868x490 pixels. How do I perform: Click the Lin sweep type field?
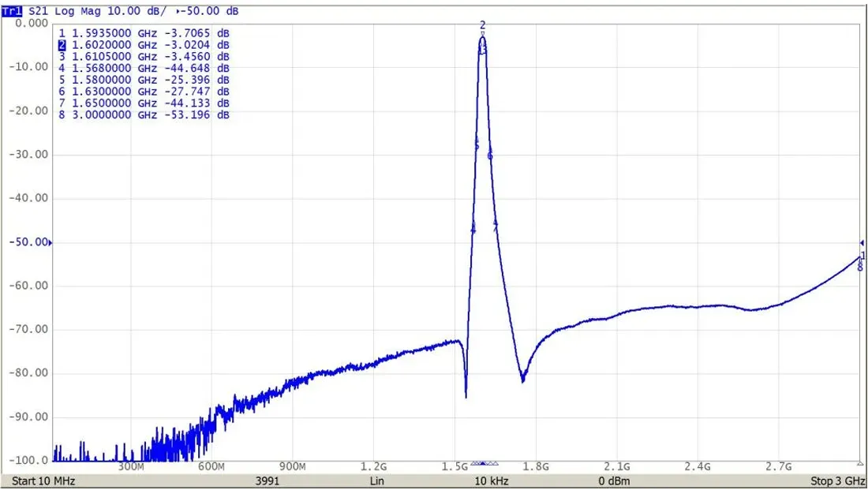(x=377, y=481)
